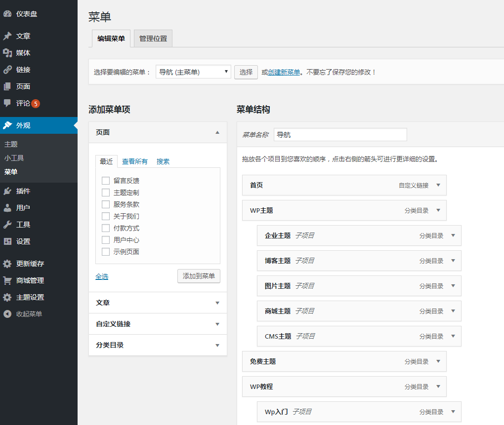
Task: Click the 添加到菜单 button
Action: click(199, 276)
